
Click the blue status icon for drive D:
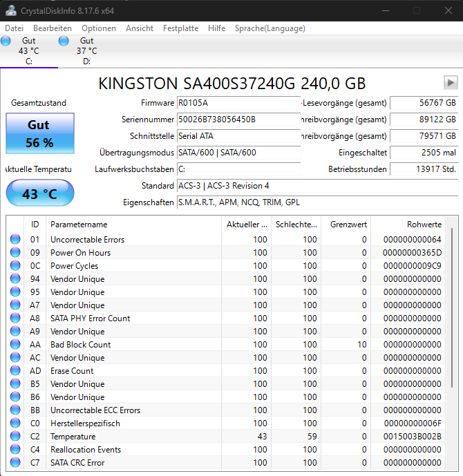pyautogui.click(x=64, y=41)
